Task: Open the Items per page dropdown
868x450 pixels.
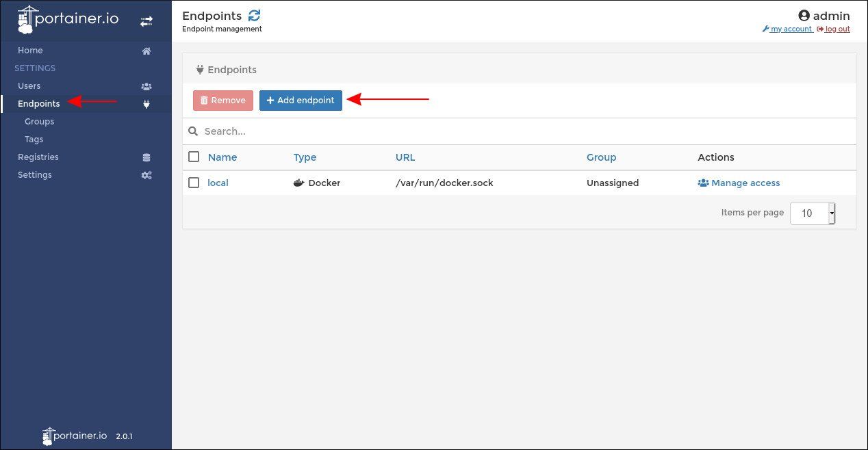Action: pyautogui.click(x=812, y=213)
